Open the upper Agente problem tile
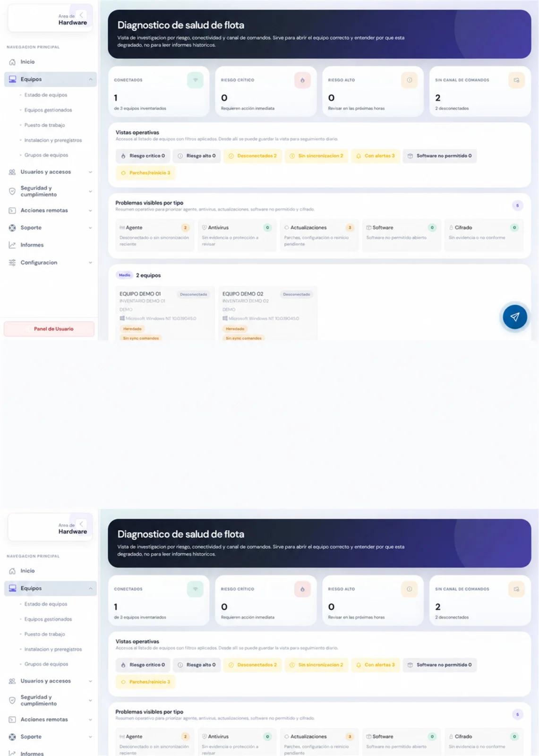Viewport: 539px width, 756px height. point(154,235)
